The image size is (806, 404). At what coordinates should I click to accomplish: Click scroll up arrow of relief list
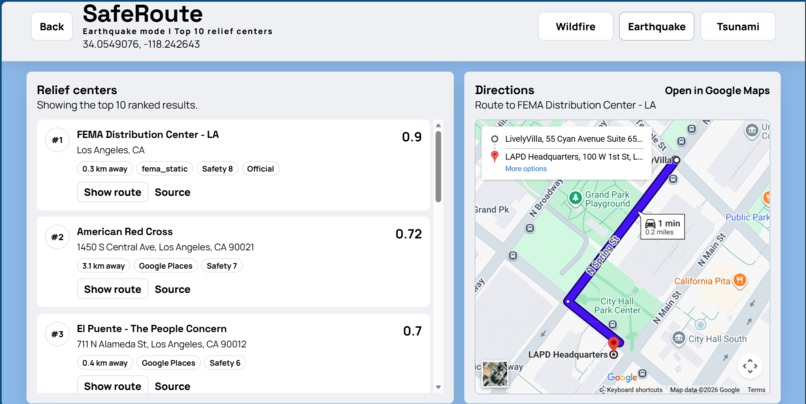[438, 125]
